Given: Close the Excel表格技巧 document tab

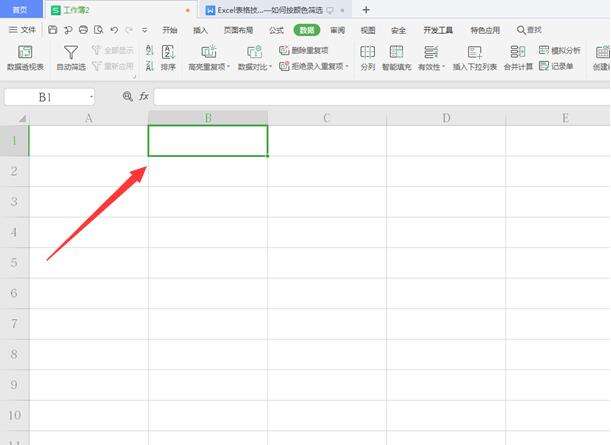Looking at the screenshot, I should coord(343,11).
